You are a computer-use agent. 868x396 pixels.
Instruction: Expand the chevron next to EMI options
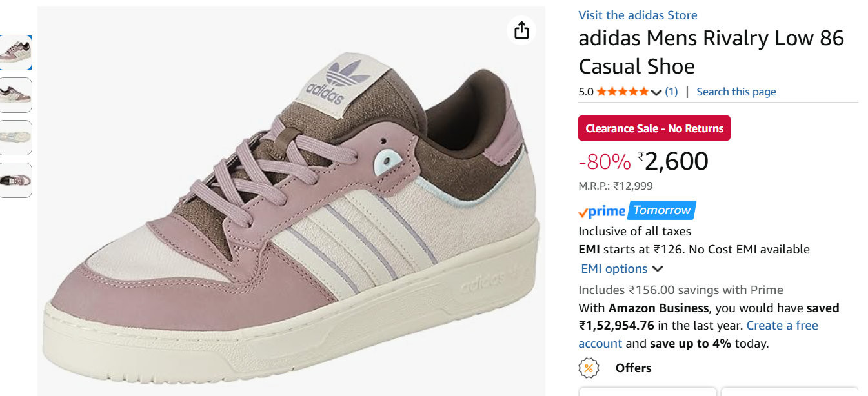[658, 269]
